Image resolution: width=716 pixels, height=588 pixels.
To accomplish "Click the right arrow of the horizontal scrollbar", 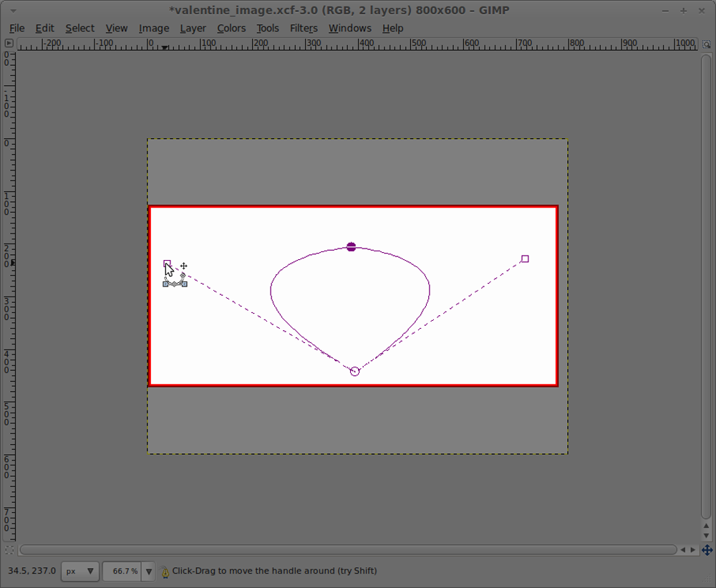I will coord(693,549).
